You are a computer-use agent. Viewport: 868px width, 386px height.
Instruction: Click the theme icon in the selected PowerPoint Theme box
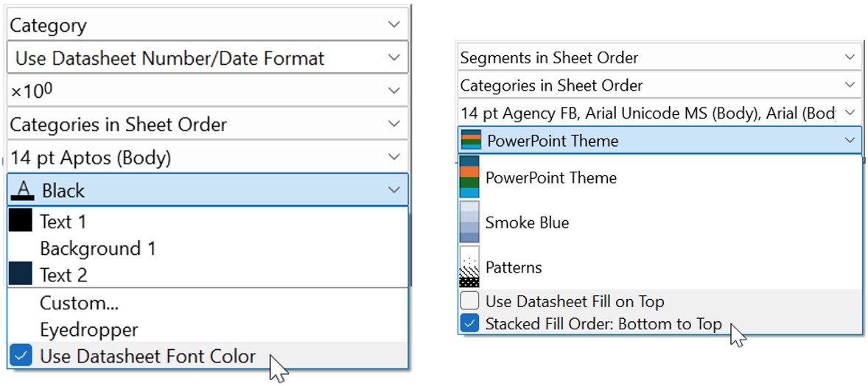click(471, 140)
